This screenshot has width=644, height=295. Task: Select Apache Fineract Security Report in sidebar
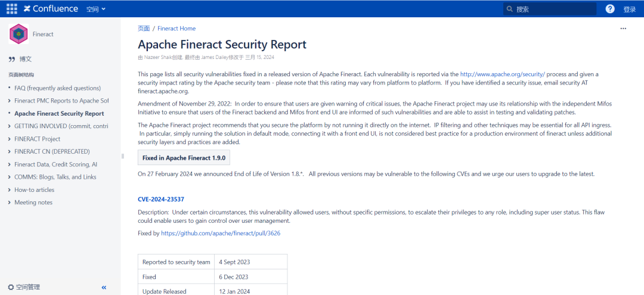point(59,114)
